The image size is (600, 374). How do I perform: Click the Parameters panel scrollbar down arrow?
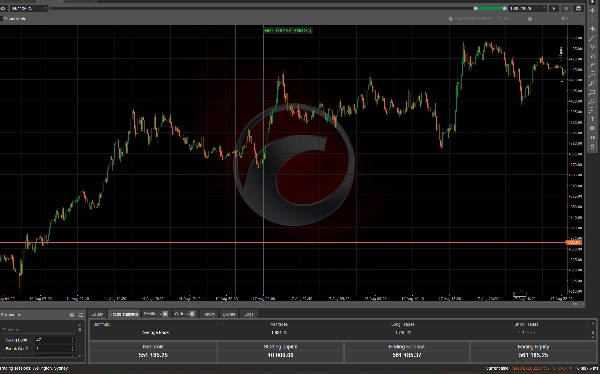click(80, 356)
